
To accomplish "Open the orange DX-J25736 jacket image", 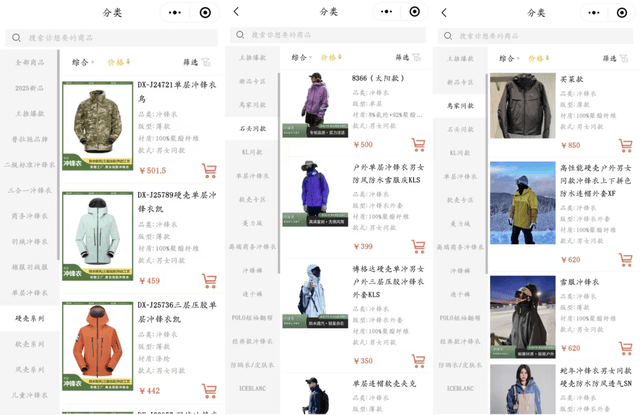I will tap(98, 346).
